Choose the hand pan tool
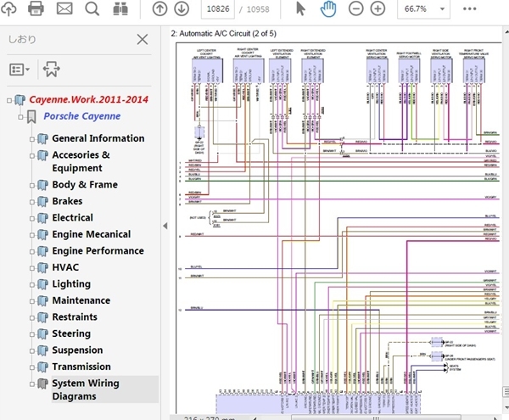This screenshot has width=509, height=420. (x=329, y=9)
